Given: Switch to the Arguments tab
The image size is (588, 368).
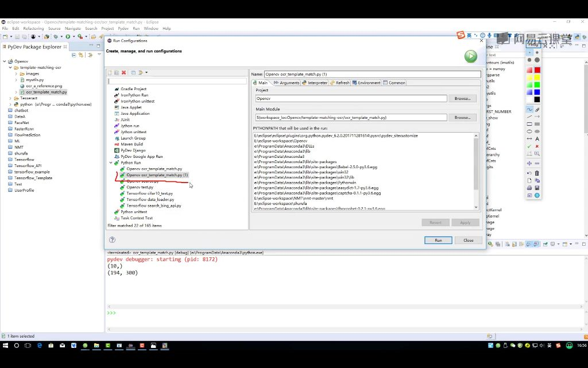Looking at the screenshot, I should click(287, 83).
